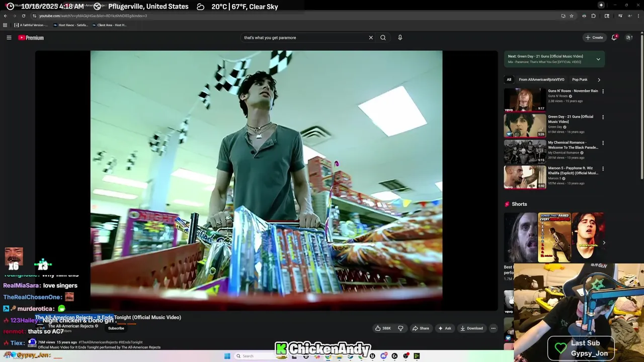The image size is (644, 362).
Task: Open options menu for Payphone video
Action: click(603, 168)
